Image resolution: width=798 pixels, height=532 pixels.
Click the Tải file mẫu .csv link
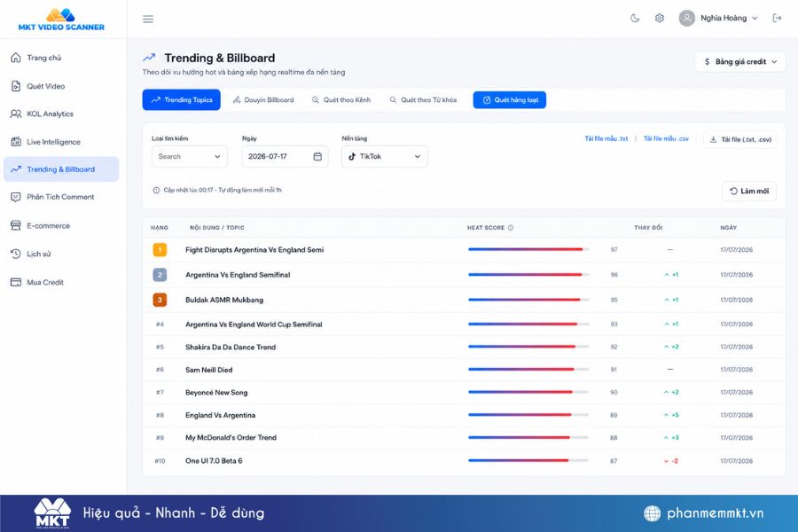(x=666, y=138)
